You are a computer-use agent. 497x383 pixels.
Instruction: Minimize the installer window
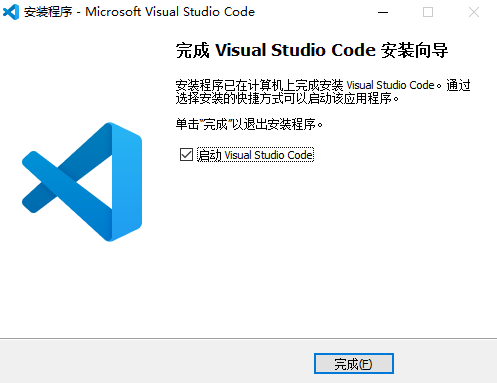tap(383, 12)
